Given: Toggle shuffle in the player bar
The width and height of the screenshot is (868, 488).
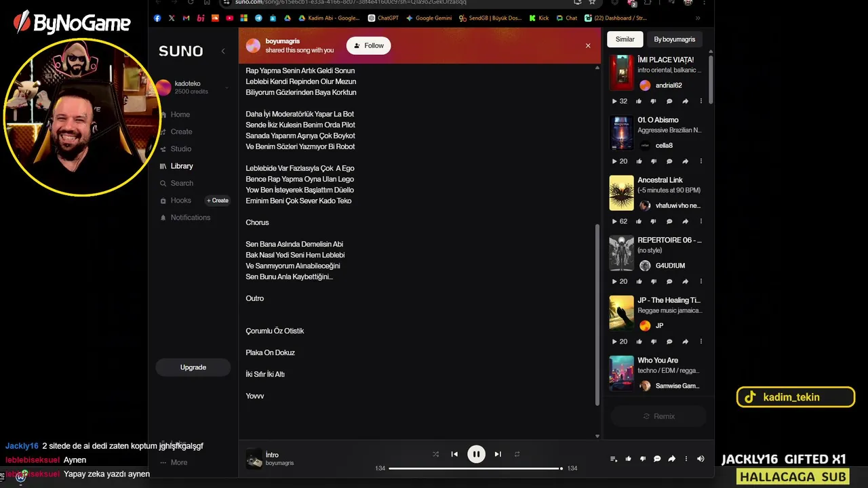Looking at the screenshot, I should [x=435, y=454].
